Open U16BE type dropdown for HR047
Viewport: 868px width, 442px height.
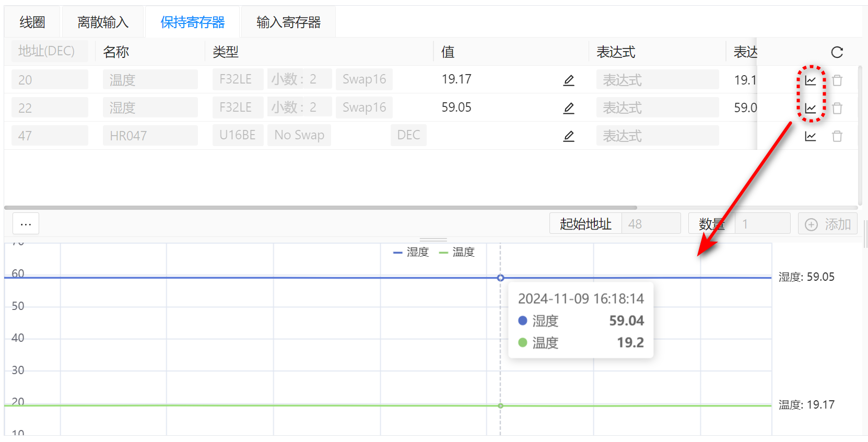(237, 135)
